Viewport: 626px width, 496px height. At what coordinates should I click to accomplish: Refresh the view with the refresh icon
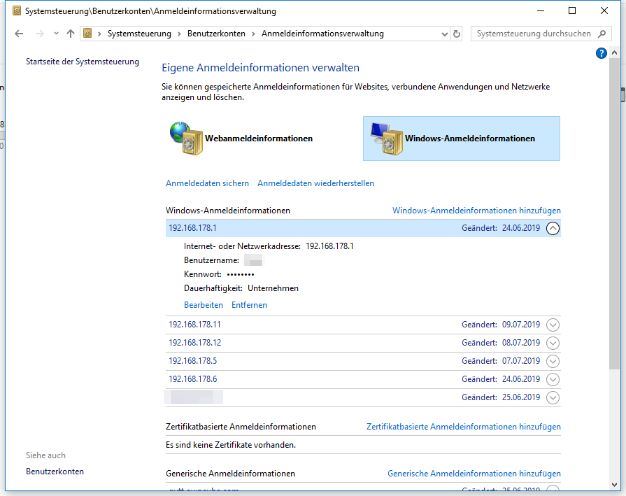click(x=457, y=34)
